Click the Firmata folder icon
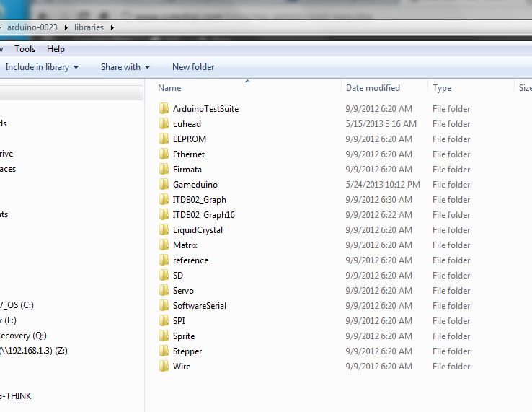Image resolution: width=532 pixels, height=412 pixels. [164, 169]
